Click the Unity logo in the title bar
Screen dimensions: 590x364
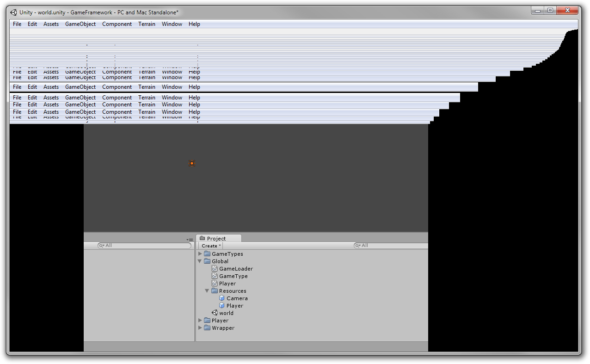13,12
